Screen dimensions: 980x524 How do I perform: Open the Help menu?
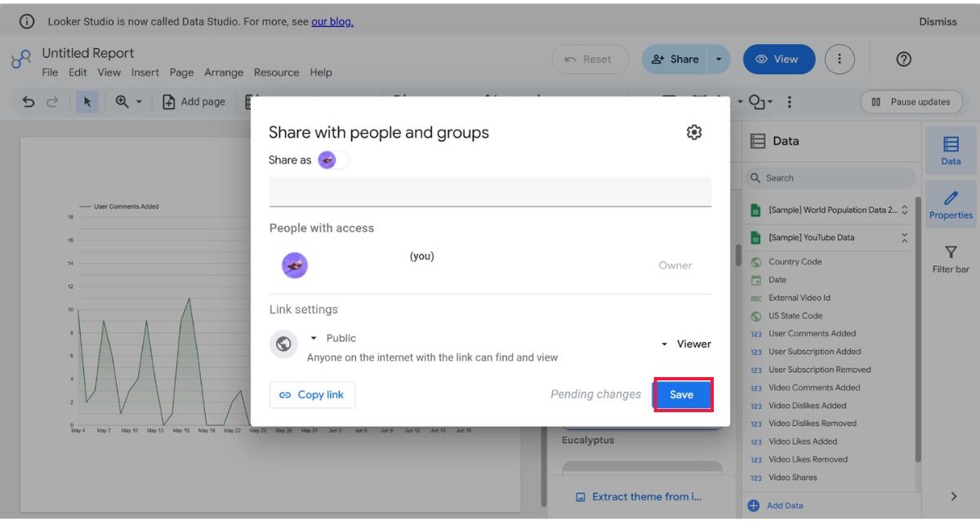click(321, 72)
